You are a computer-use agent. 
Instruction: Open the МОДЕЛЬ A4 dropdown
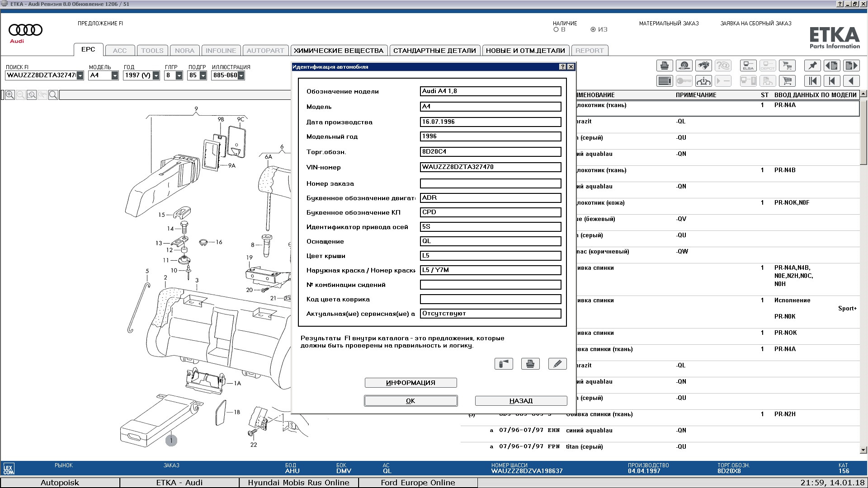115,76
